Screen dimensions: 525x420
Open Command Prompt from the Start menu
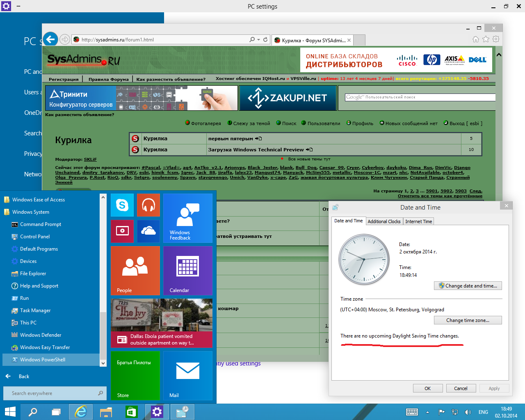(x=41, y=224)
